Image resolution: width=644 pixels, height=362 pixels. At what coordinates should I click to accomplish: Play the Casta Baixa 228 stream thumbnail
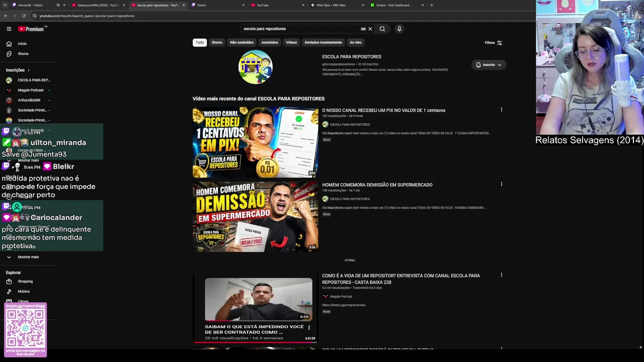click(x=255, y=308)
